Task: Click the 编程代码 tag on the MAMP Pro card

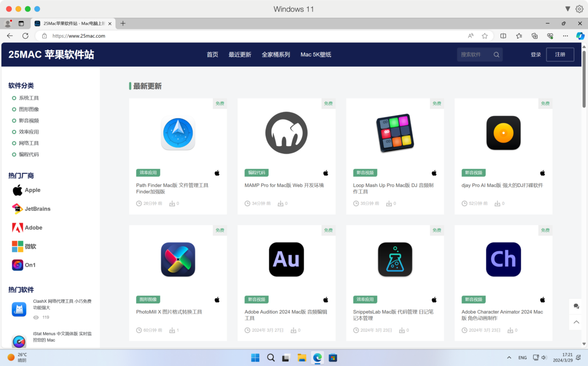Action: (x=257, y=173)
